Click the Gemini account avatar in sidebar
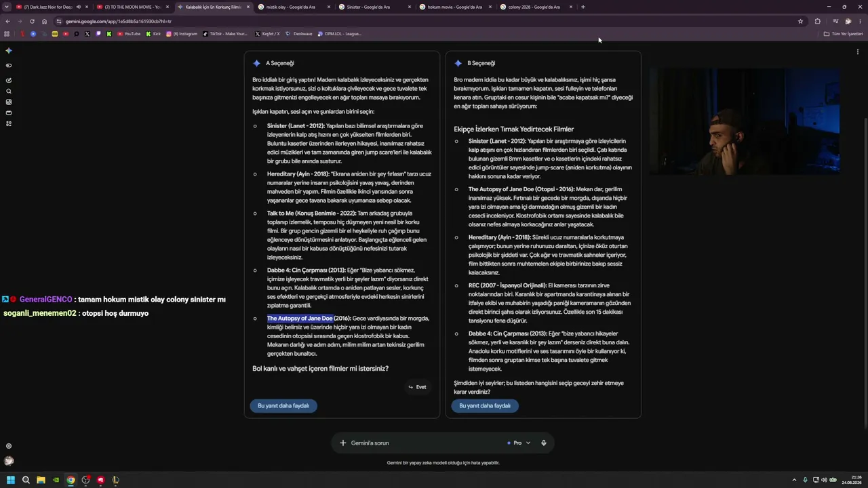The image size is (868, 488). 9,461
